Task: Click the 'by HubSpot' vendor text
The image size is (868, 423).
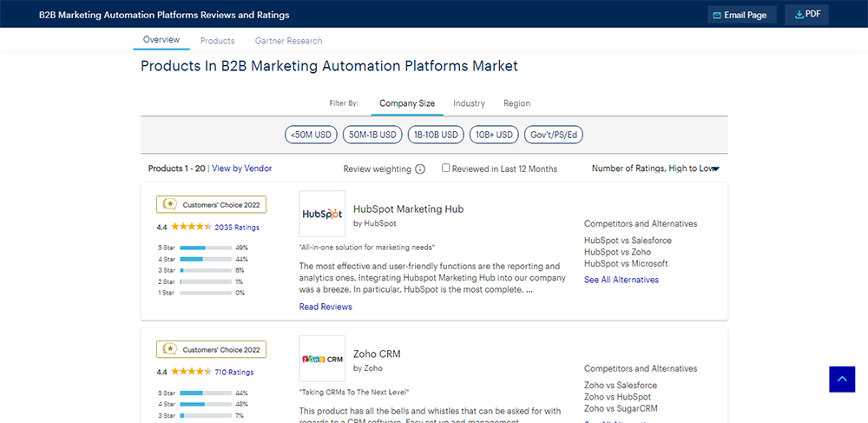Action: pyautogui.click(x=375, y=224)
